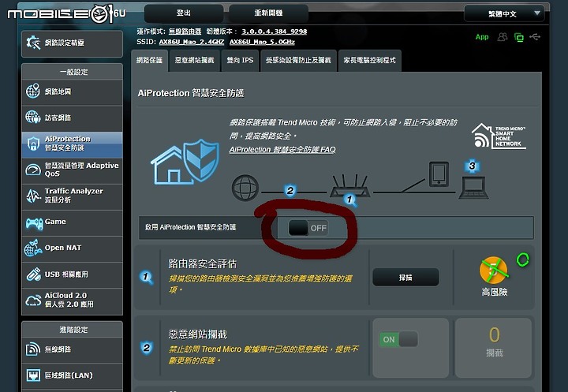Click the USB application icon
The width and height of the screenshot is (568, 392).
33,274
